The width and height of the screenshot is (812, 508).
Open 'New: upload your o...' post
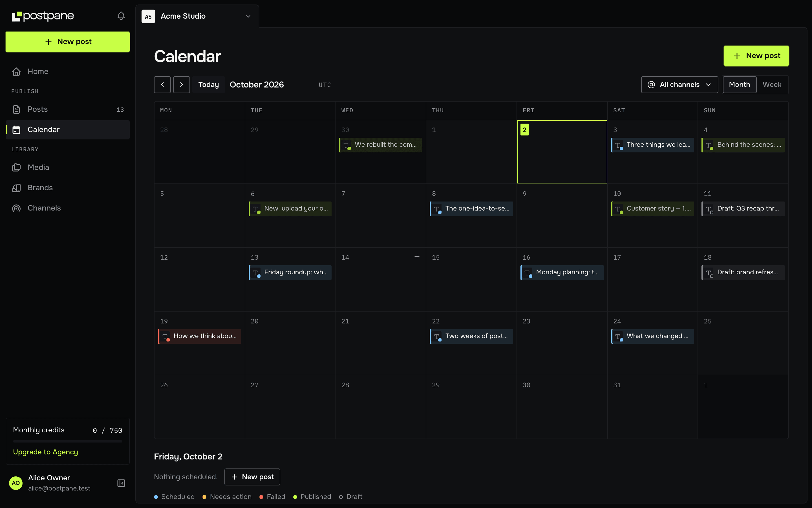[x=290, y=209]
